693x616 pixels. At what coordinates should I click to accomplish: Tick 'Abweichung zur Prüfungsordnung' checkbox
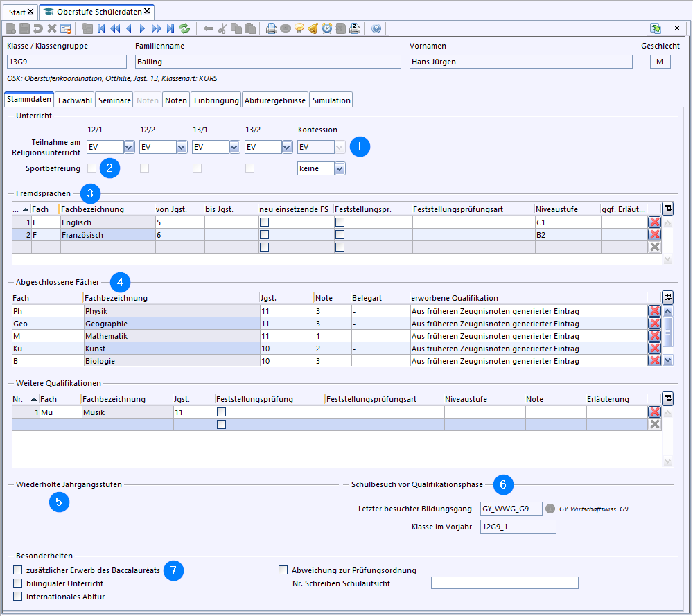pyautogui.click(x=283, y=570)
